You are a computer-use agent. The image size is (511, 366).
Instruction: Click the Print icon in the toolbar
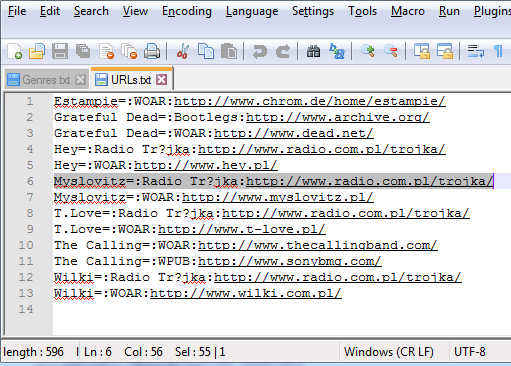(x=152, y=52)
